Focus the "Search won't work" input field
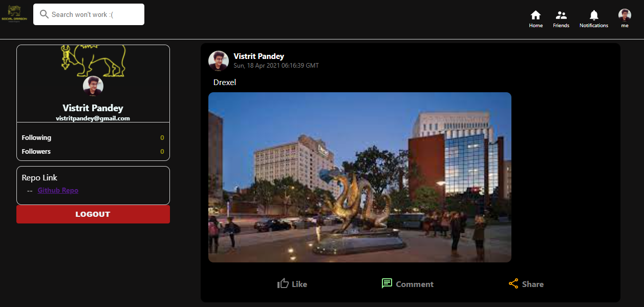644x307 pixels. (89, 14)
